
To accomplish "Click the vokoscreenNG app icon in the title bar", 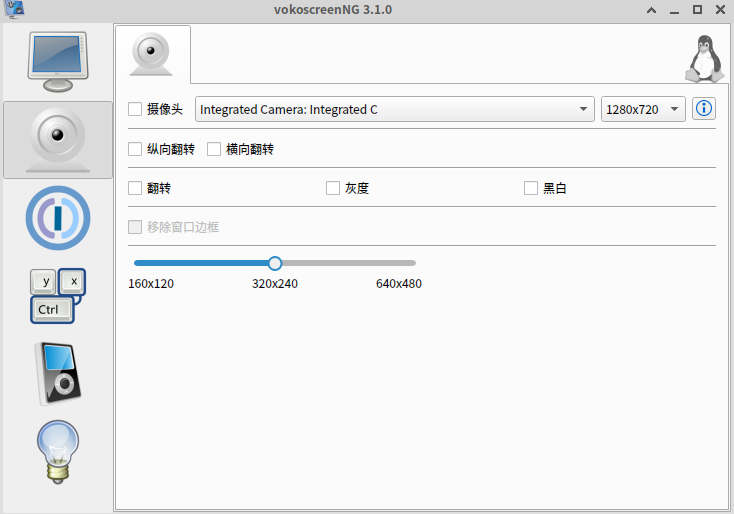I will pos(14,9).
